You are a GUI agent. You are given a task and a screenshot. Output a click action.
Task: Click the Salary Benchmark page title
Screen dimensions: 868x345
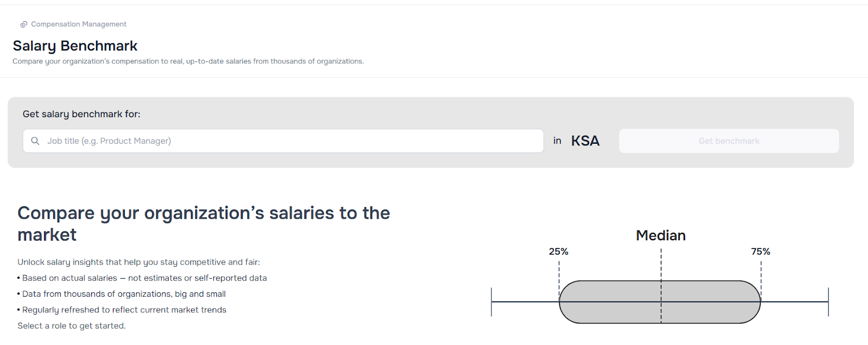(x=75, y=46)
